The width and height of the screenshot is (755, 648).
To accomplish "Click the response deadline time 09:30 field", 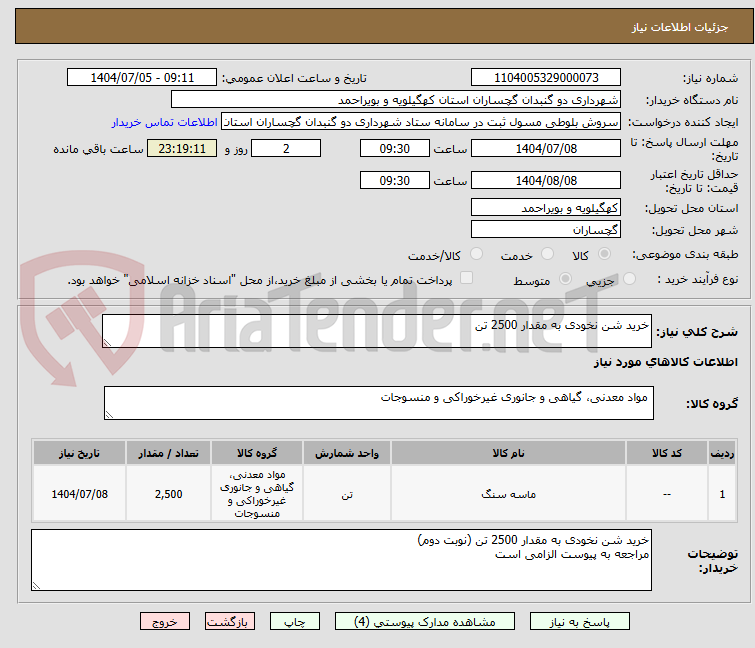I will click(x=394, y=148).
